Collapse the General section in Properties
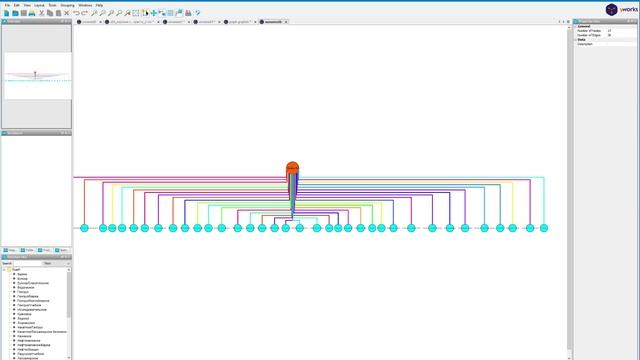Image resolution: width=640 pixels, height=360 pixels. [576, 26]
